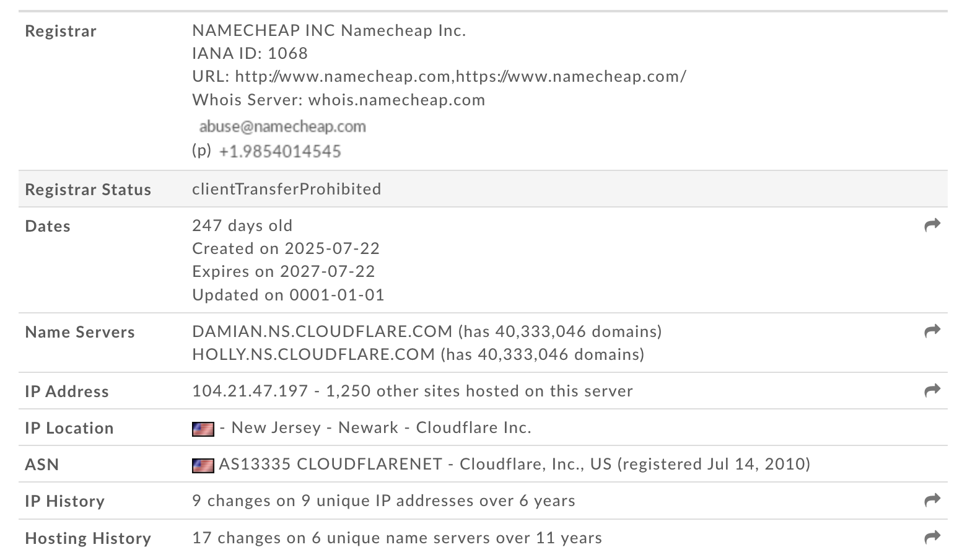Click the clientTransferProhibited status text

tap(287, 189)
